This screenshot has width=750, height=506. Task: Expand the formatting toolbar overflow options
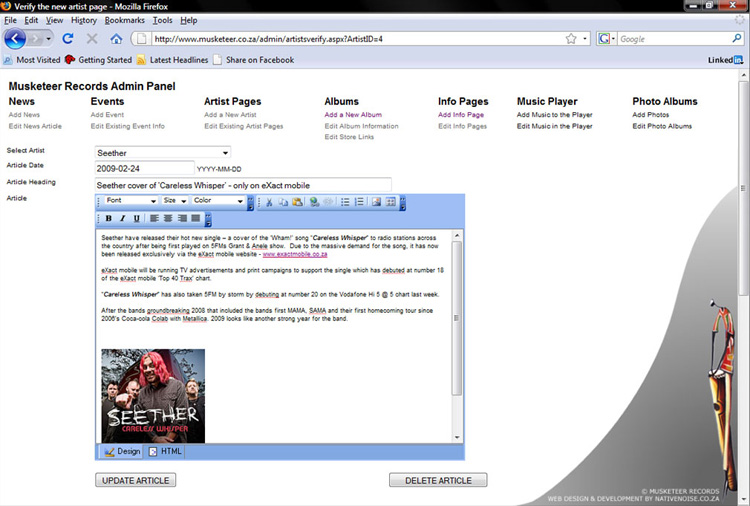(208, 220)
